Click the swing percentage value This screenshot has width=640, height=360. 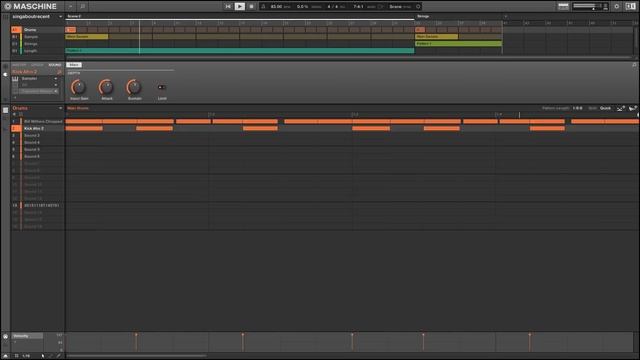(x=302, y=7)
